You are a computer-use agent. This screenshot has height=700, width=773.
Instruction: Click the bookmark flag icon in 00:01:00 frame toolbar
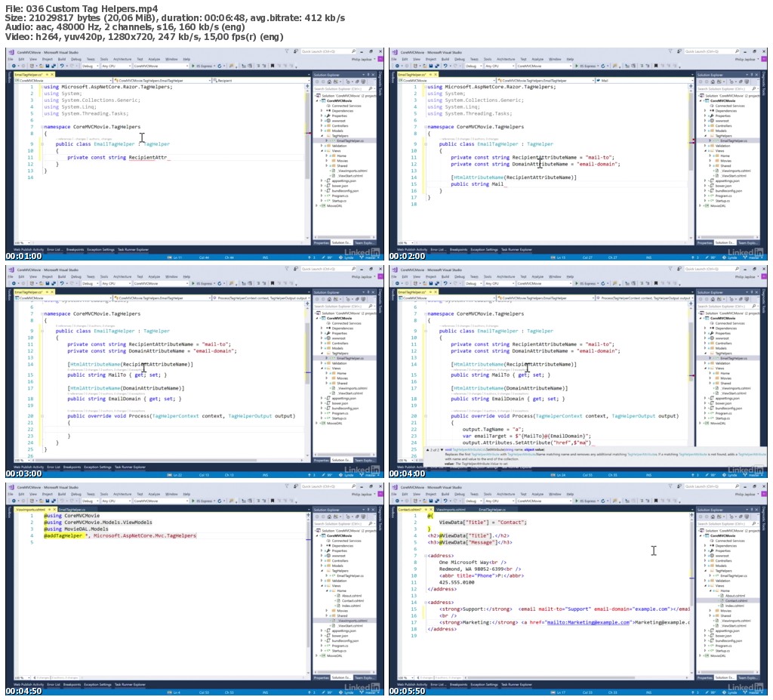click(x=272, y=66)
